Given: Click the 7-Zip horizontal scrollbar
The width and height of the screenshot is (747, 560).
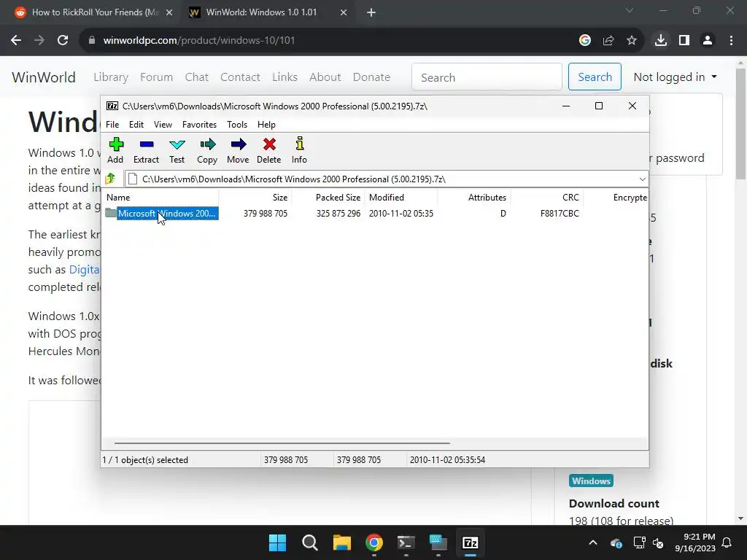Looking at the screenshot, I should pos(282,443).
